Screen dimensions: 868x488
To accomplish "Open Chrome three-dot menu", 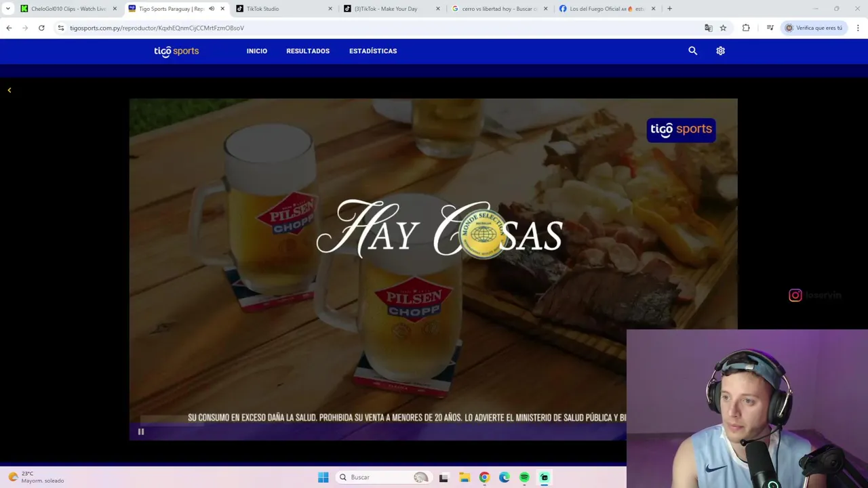I will point(858,28).
